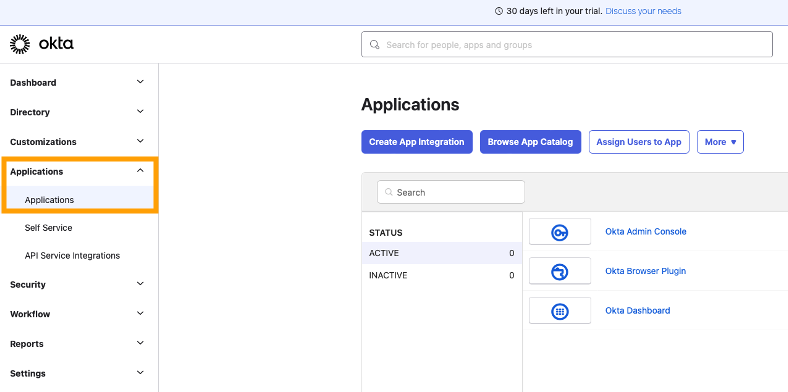Focus the applications list Search field
Screen dimensions: 788x392
451,192
